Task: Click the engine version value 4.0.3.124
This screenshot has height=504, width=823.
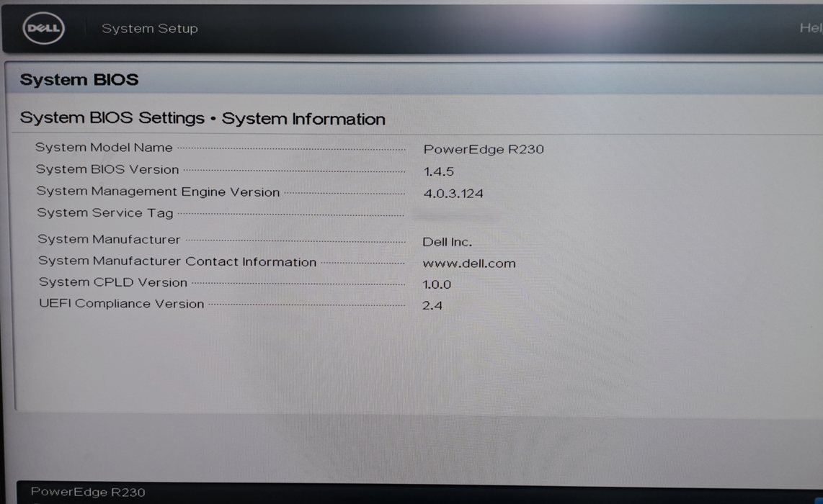Action: pyautogui.click(x=453, y=194)
